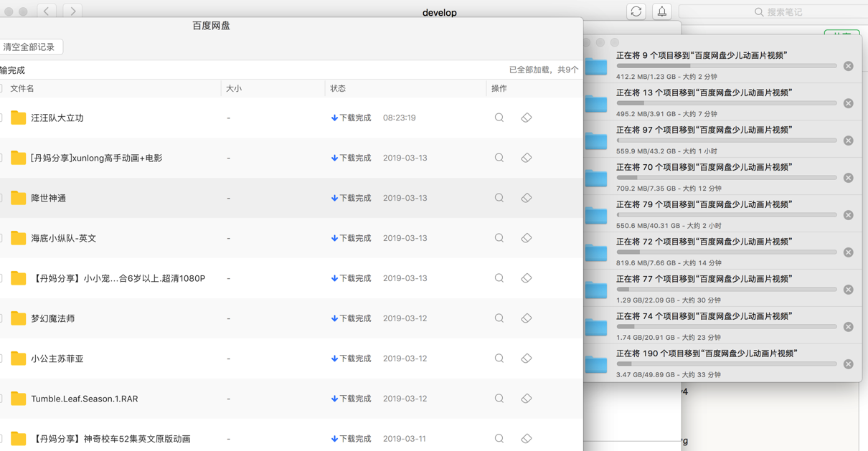Click progress bar of 9 个项目 transfer
The height and width of the screenshot is (451, 868).
727,66
